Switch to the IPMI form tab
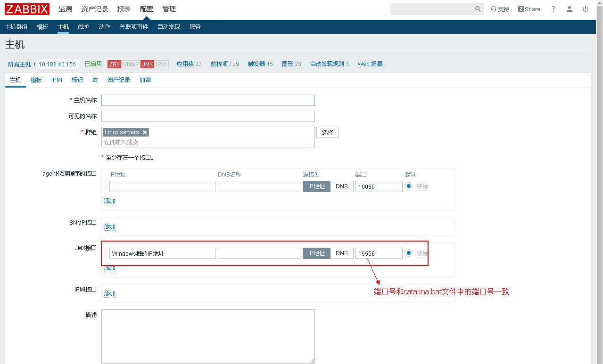 tap(57, 80)
